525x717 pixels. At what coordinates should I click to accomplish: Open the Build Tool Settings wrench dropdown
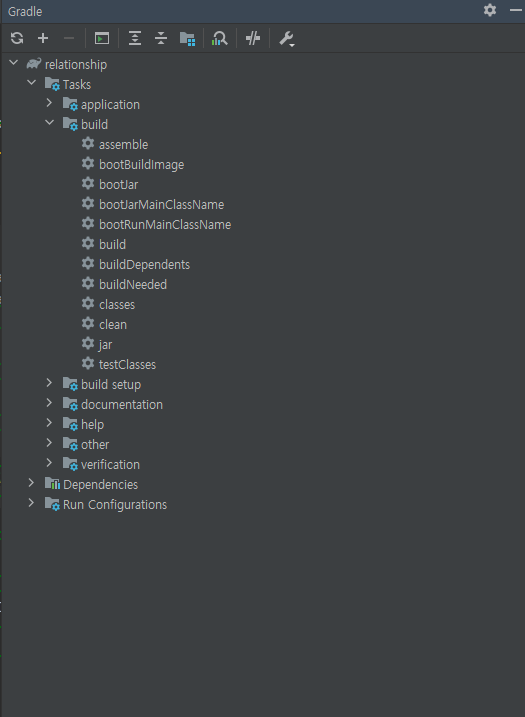pos(287,39)
